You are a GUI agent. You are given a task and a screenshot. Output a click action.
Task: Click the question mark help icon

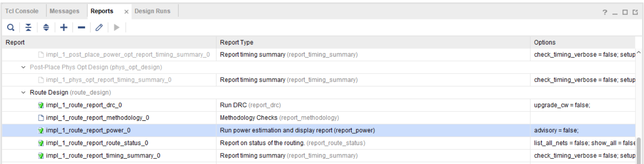coord(605,12)
